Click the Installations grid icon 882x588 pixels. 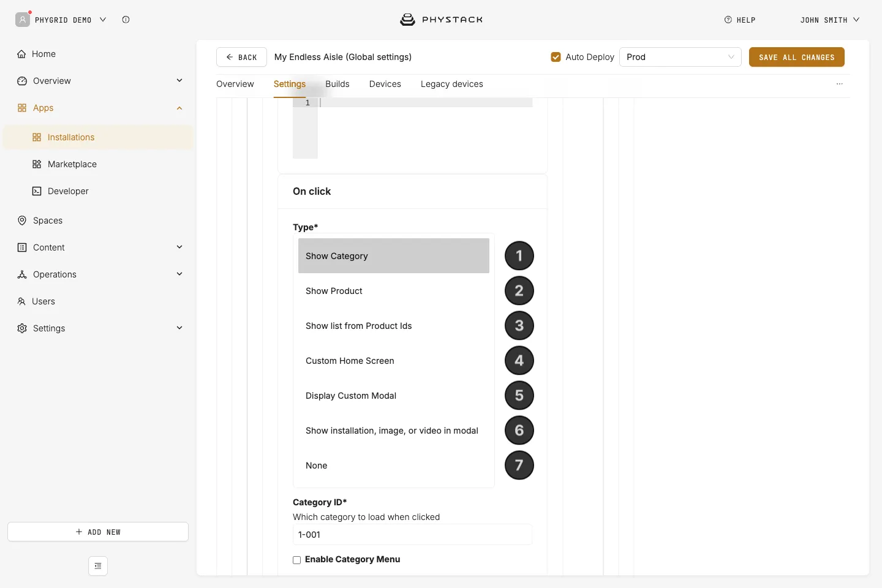click(x=37, y=137)
